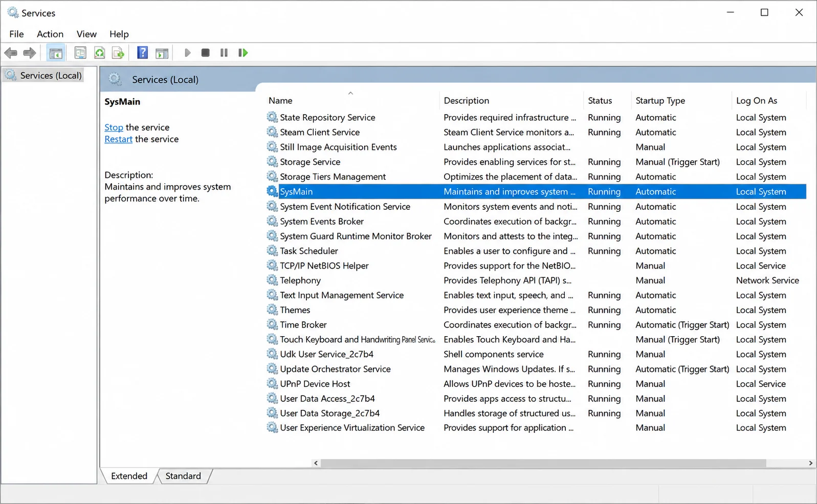Select System Event Notification Service
The height and width of the screenshot is (504, 817).
[536, 206]
